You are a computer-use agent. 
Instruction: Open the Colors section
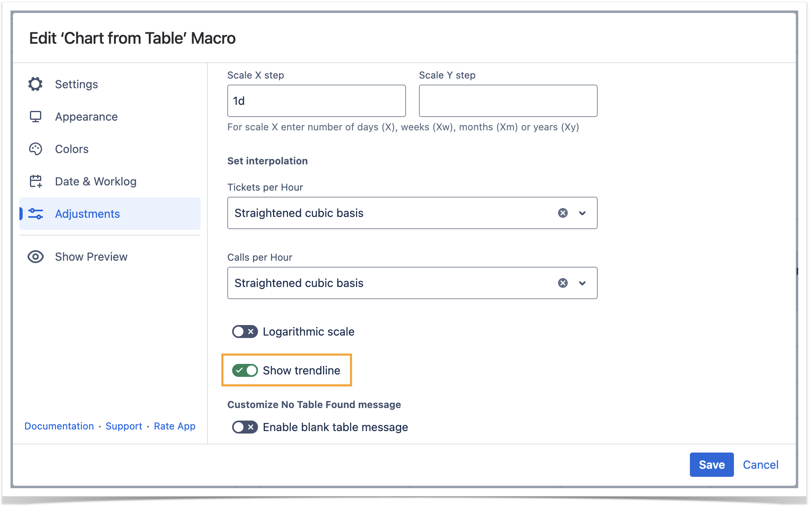72,149
